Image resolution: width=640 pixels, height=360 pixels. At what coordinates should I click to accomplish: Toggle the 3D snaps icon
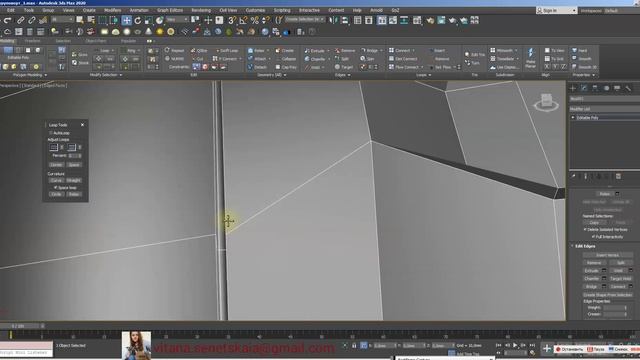click(x=232, y=20)
